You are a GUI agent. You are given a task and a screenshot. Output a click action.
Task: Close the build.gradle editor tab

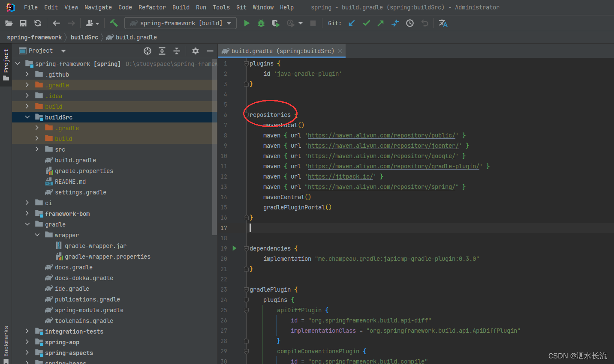click(340, 51)
